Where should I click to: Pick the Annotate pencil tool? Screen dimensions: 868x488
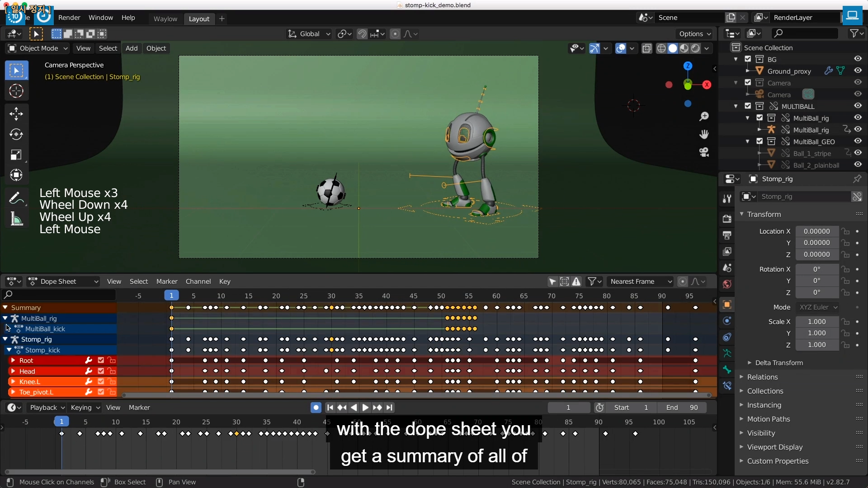[x=16, y=198]
